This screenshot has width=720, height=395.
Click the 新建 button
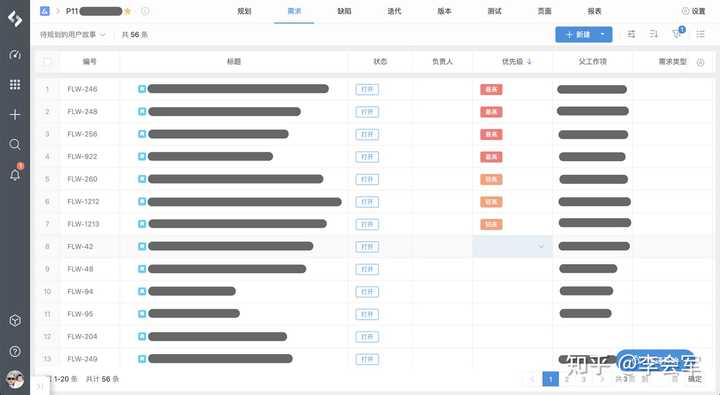pyautogui.click(x=576, y=34)
